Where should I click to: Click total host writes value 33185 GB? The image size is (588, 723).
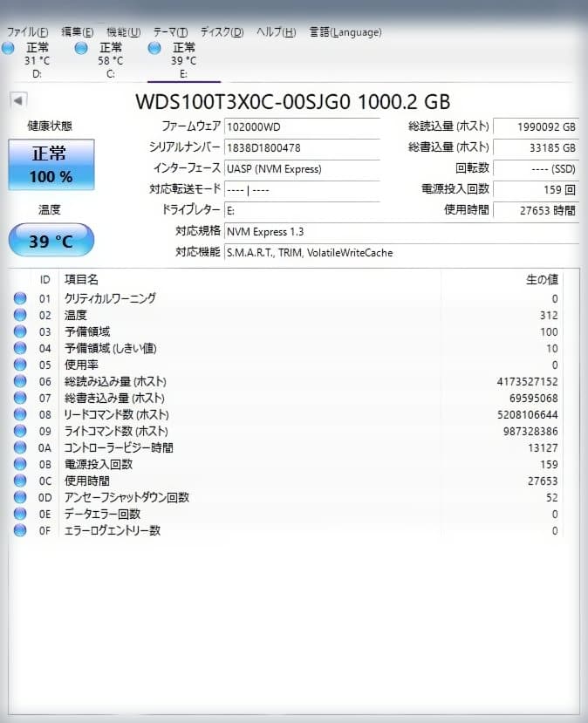(536, 148)
